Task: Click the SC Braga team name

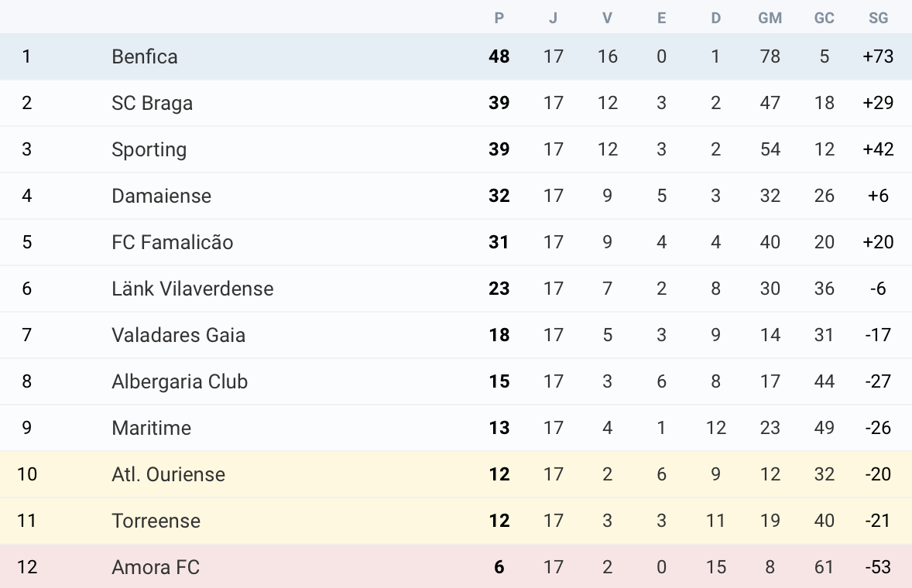Action: point(152,103)
